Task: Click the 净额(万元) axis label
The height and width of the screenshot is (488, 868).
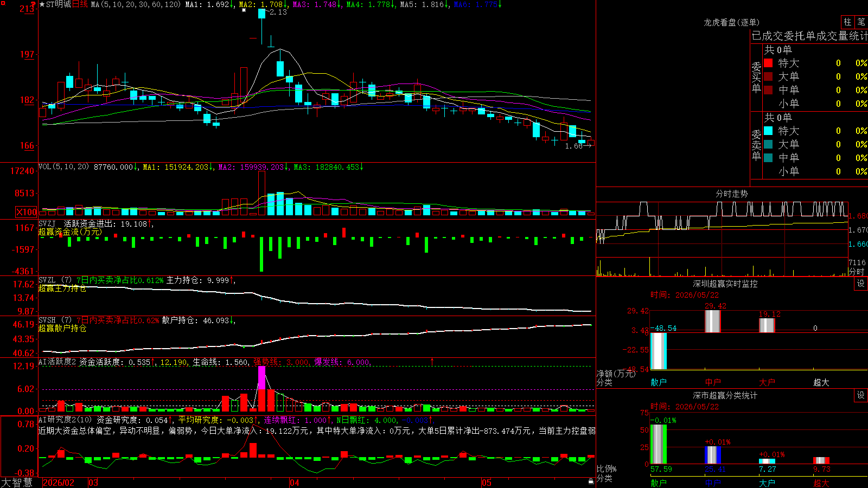Action: point(616,374)
